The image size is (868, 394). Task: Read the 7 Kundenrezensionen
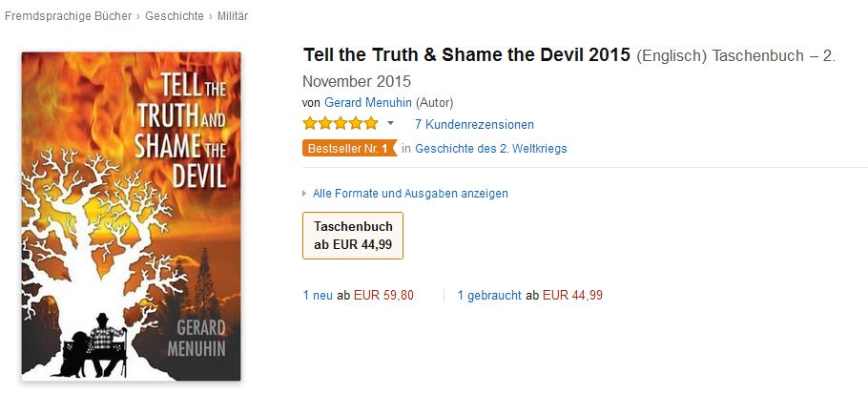(x=474, y=124)
